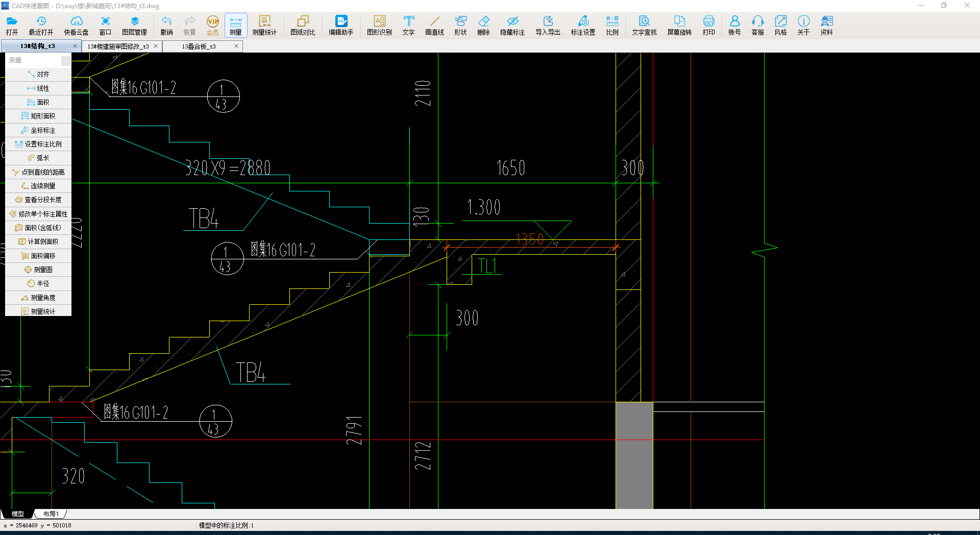The width and height of the screenshot is (980, 535).
Task: Click the 撤销 undo icon
Action: click(166, 25)
